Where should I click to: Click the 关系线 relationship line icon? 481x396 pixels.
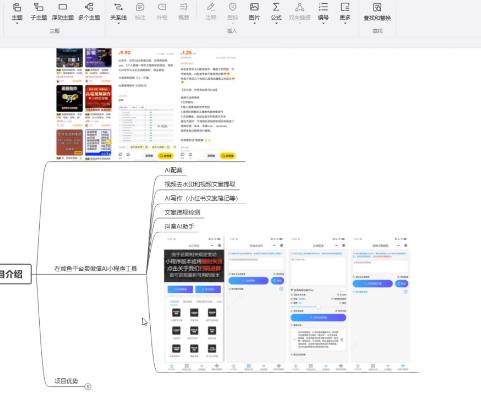118,7
